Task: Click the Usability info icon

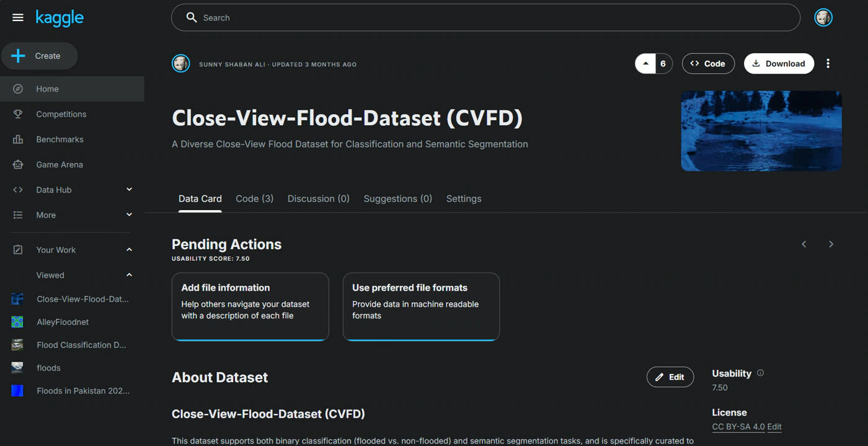Action: pyautogui.click(x=761, y=373)
